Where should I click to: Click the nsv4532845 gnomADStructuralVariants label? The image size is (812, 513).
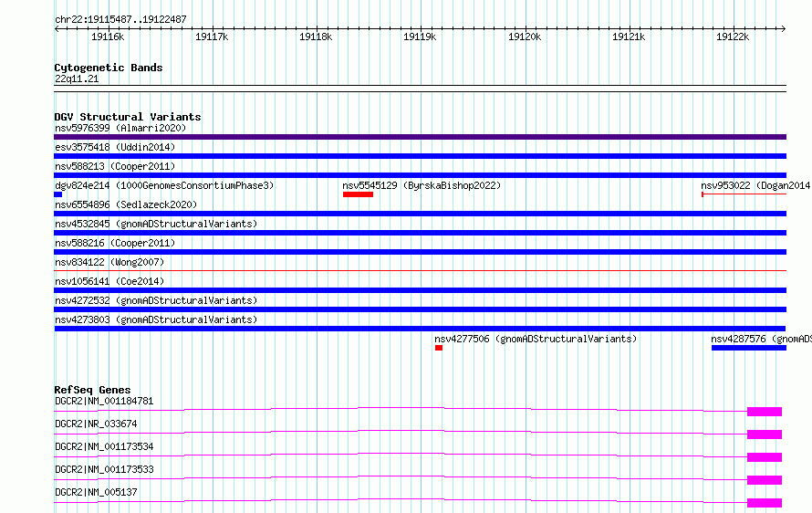tap(156, 224)
